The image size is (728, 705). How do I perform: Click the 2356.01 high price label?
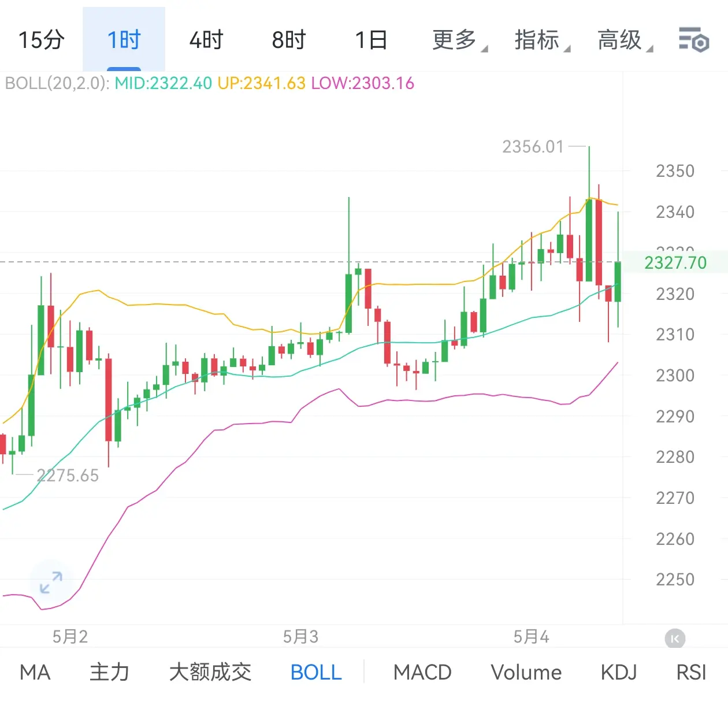[533, 147]
